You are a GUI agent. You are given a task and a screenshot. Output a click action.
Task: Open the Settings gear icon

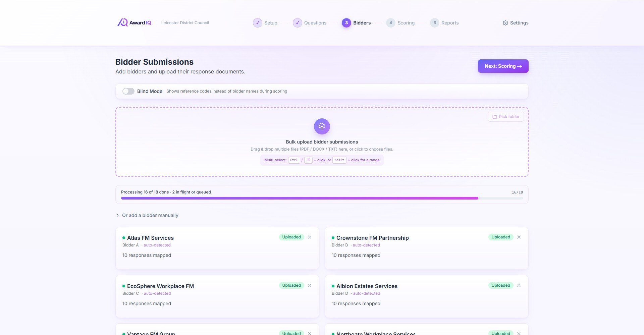click(505, 23)
